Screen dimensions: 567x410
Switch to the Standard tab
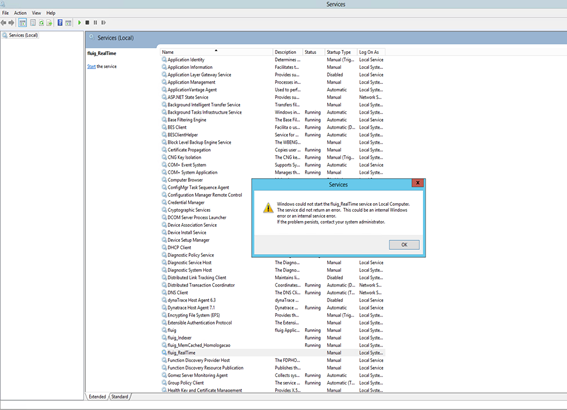point(120,397)
